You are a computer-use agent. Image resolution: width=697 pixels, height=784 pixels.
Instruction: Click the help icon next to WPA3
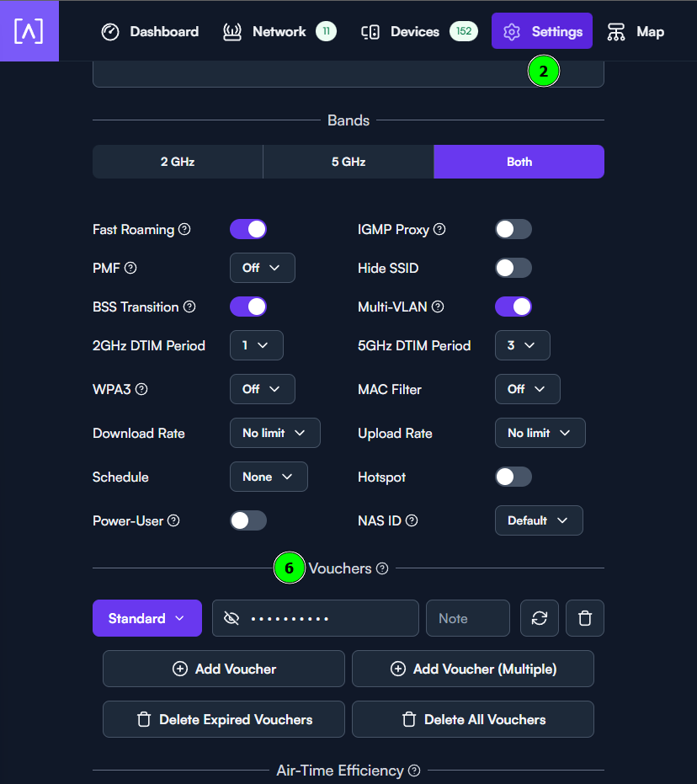coord(141,389)
